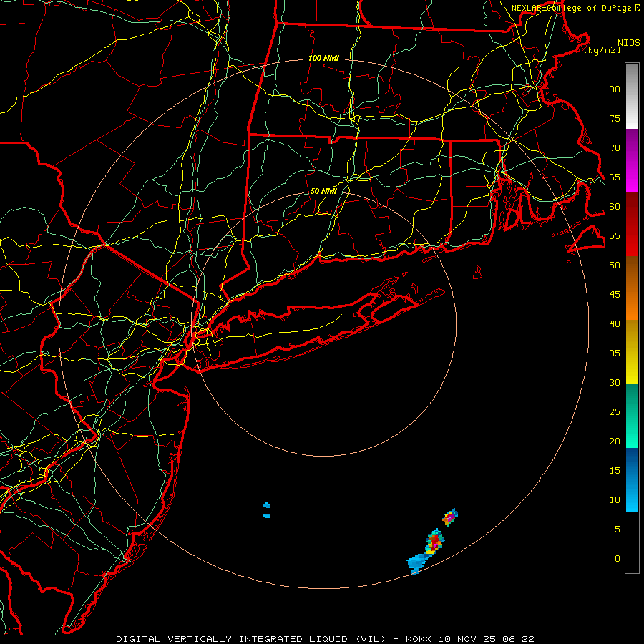Click the 30 value on the scale
Image resolution: width=644 pixels, height=644 pixels.
coord(615,383)
